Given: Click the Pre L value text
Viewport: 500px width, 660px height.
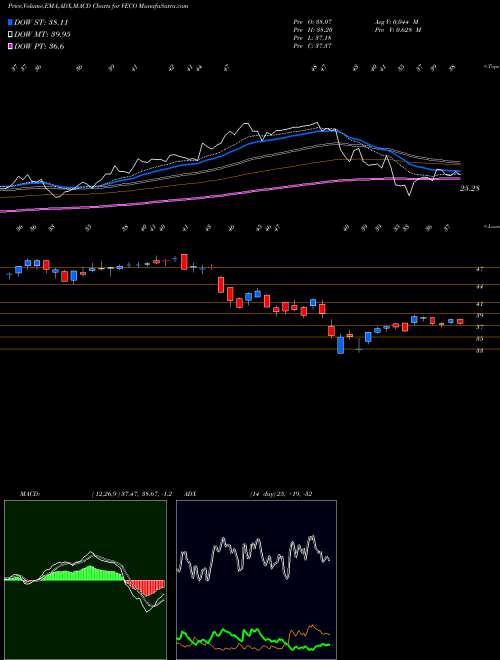Looking at the screenshot, I should (313, 37).
